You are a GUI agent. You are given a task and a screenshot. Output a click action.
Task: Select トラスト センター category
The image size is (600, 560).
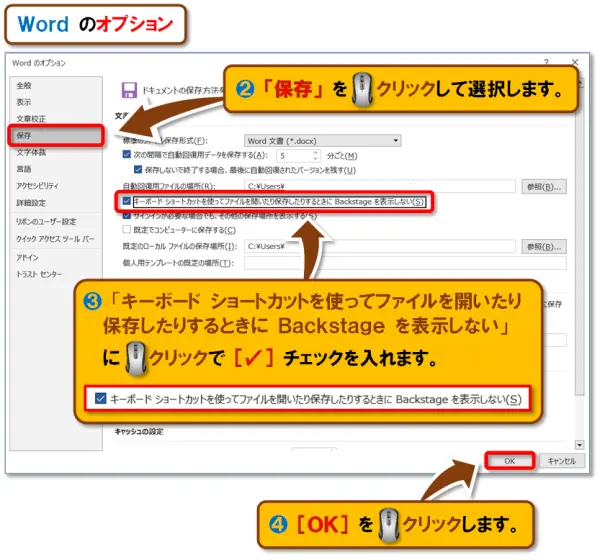[39, 274]
